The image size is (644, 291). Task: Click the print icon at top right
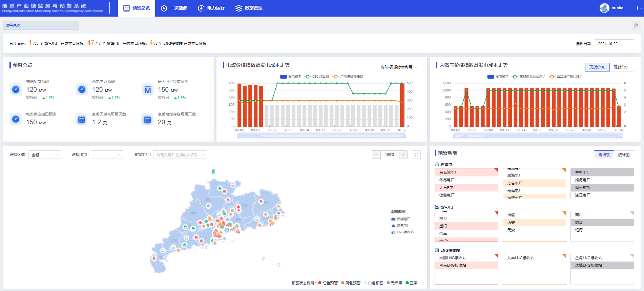636,25
